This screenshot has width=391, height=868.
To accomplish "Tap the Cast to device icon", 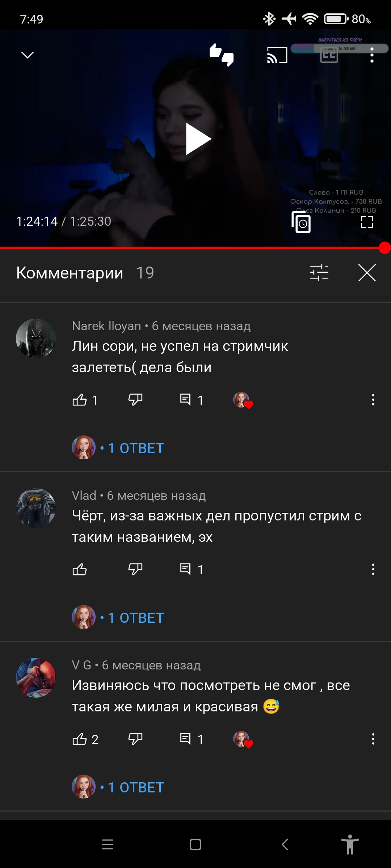I will point(277,55).
